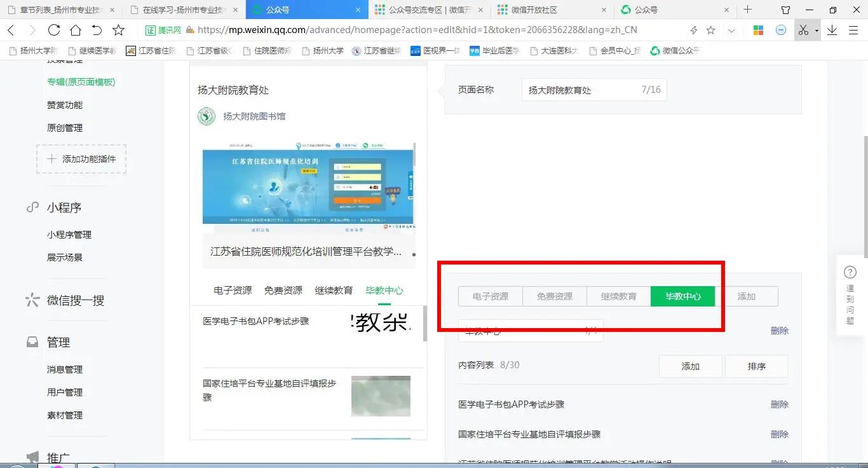Select the 电子资源 editor tab button
The image size is (868, 468).
click(x=491, y=296)
